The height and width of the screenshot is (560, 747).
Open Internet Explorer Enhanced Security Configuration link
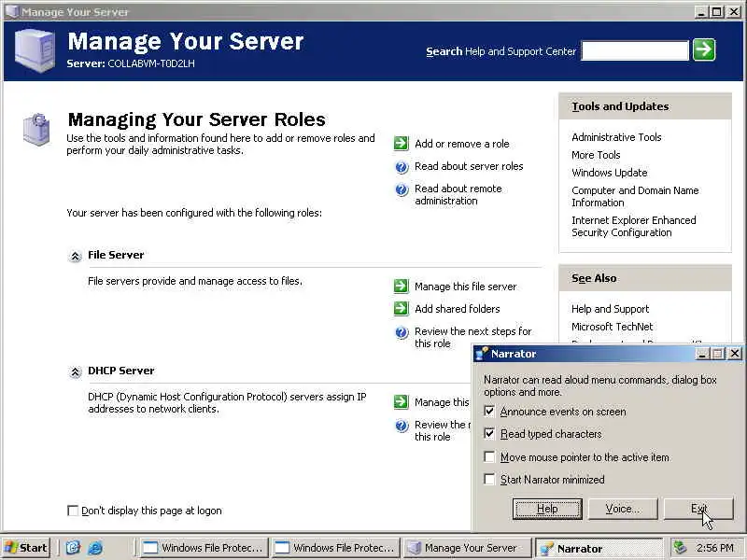pyautogui.click(x=634, y=226)
